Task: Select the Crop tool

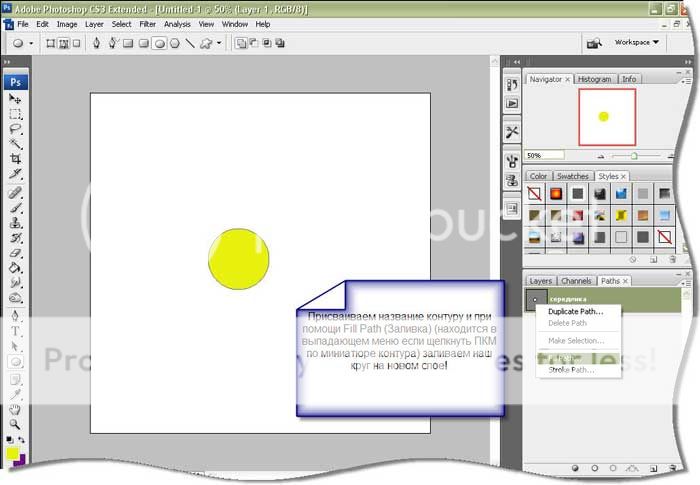Action: pos(16,159)
